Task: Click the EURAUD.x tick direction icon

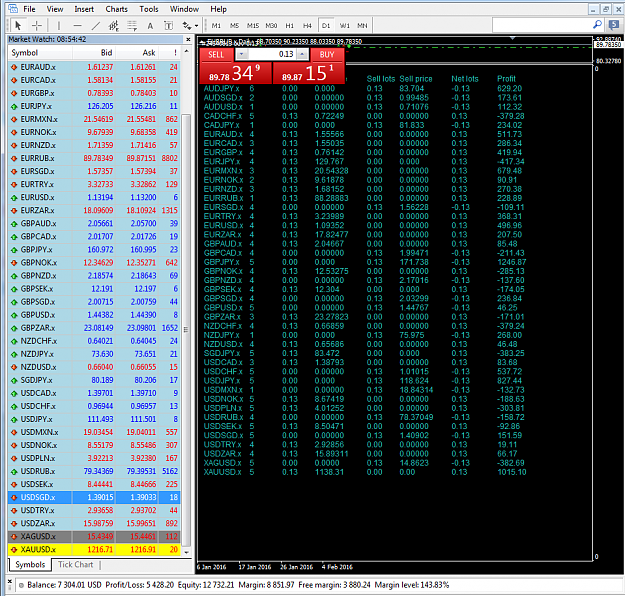Action: [x=14, y=67]
